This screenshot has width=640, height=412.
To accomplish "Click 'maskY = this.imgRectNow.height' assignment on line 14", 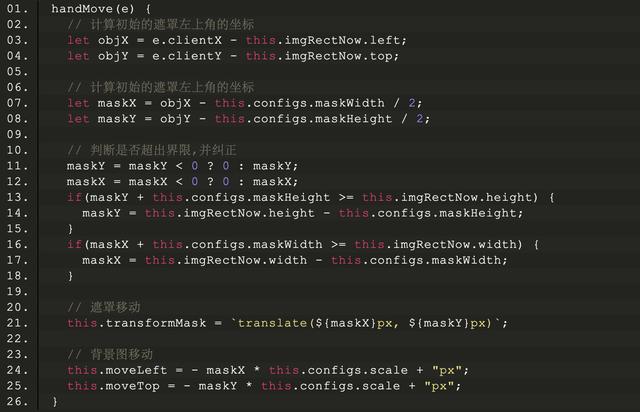I will tap(302, 213).
